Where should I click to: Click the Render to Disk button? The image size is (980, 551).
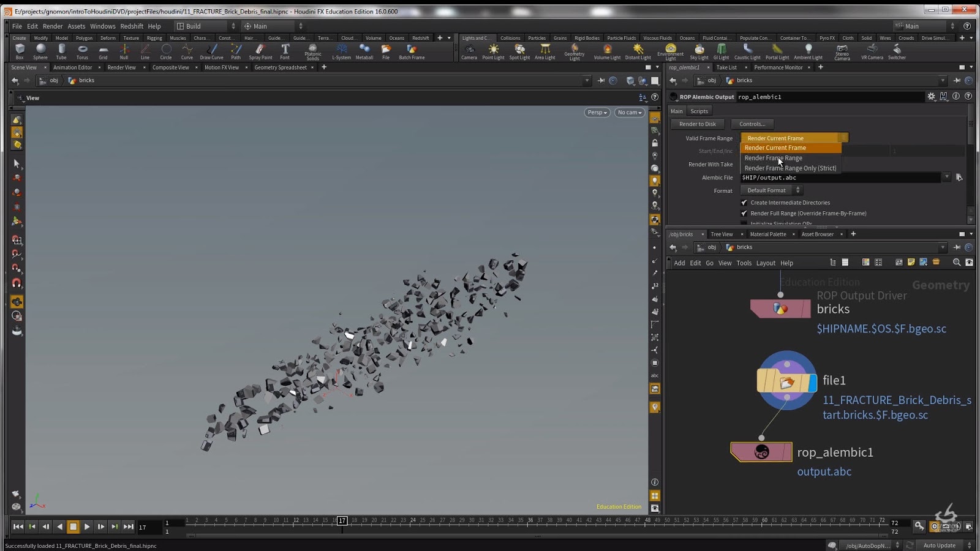[x=698, y=124]
